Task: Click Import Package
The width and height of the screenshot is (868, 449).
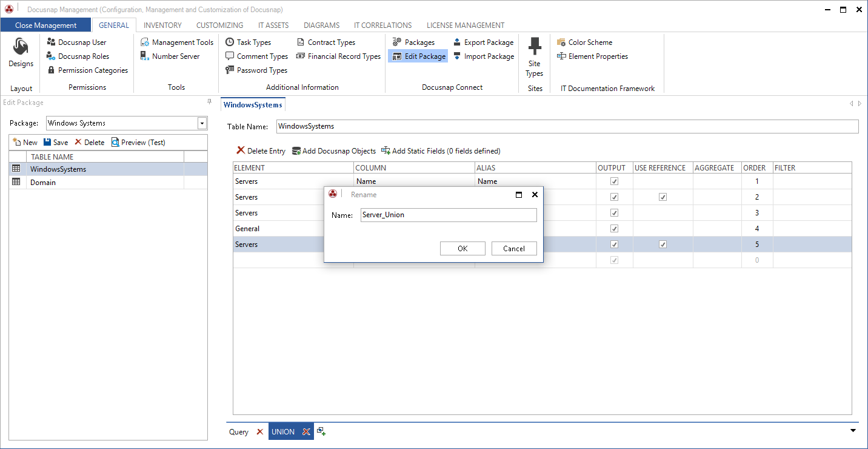Action: point(483,56)
